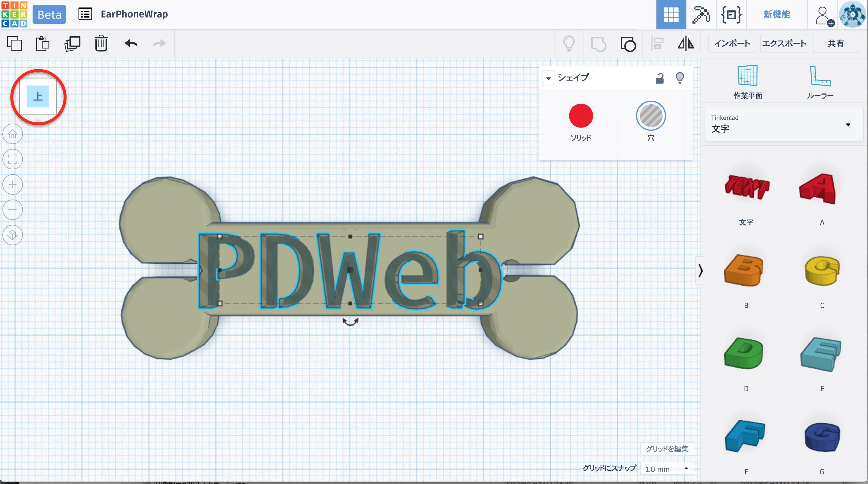The height and width of the screenshot is (484, 868).
Task: Collapse the Shape panel arrow
Action: [548, 78]
